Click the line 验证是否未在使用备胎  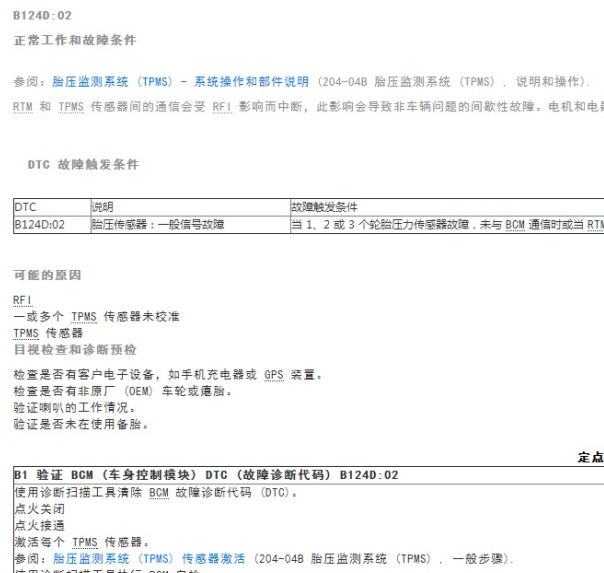(x=81, y=424)
